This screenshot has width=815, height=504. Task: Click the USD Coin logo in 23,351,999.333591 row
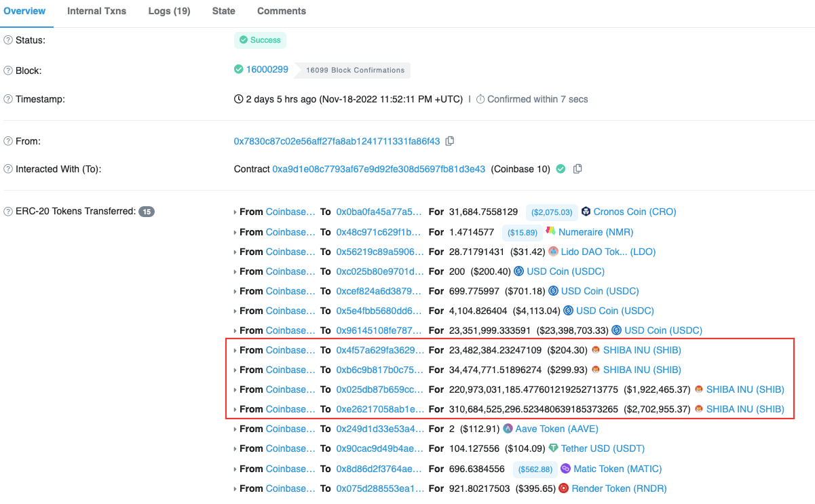tap(617, 330)
